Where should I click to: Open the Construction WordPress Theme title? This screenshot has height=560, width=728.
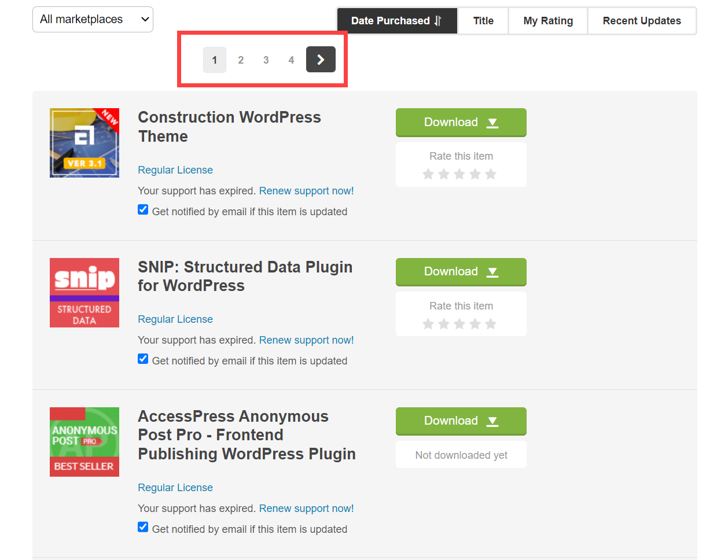coord(229,127)
